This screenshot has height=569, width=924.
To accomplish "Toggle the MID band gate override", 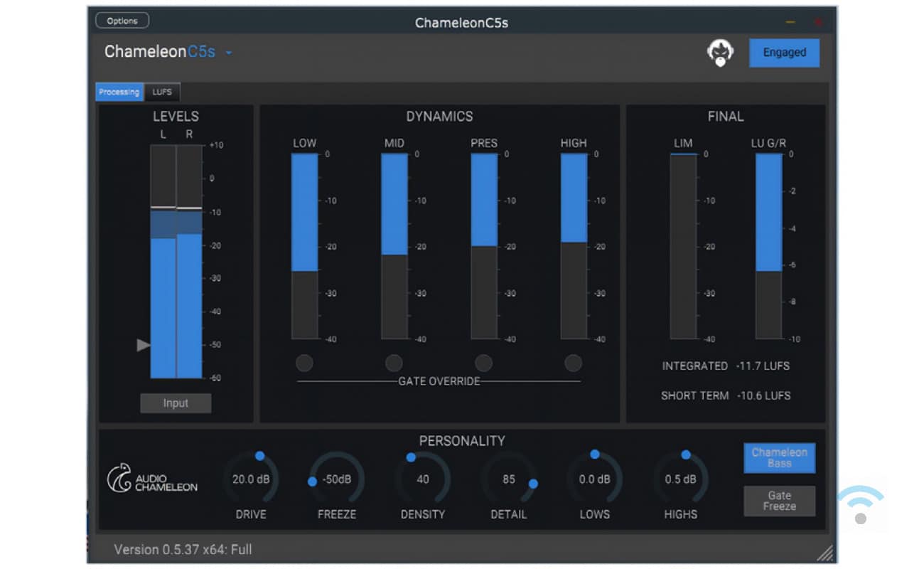I will pyautogui.click(x=394, y=363).
